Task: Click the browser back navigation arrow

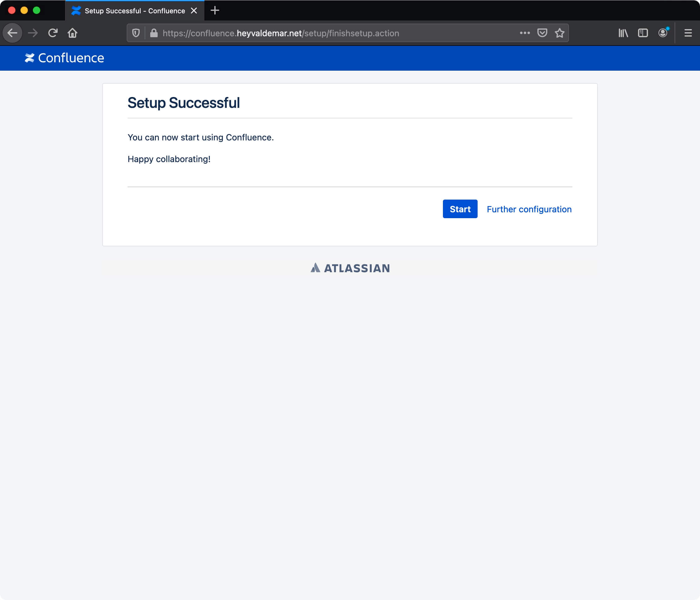Action: 13,33
